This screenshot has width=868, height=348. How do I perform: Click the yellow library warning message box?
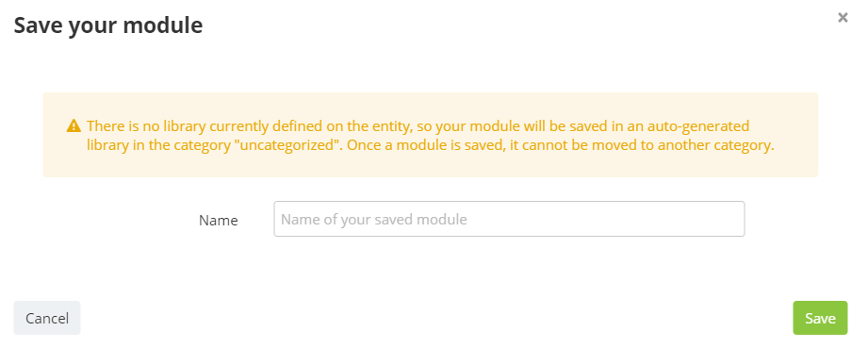point(430,135)
